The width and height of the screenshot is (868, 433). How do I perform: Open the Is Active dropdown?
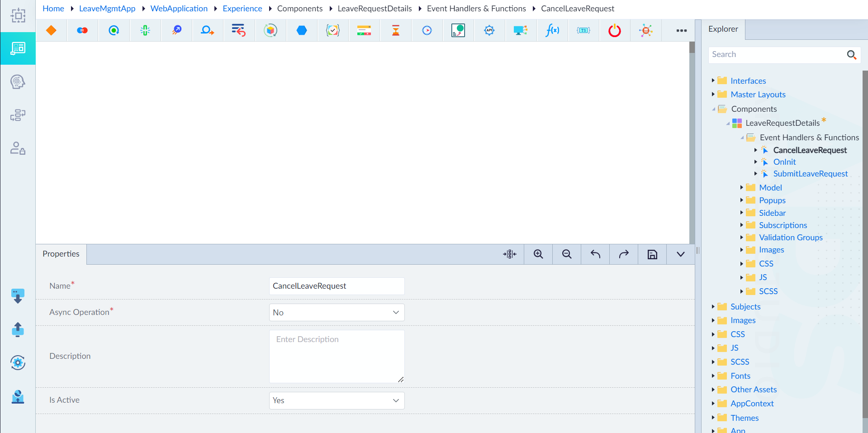337,400
